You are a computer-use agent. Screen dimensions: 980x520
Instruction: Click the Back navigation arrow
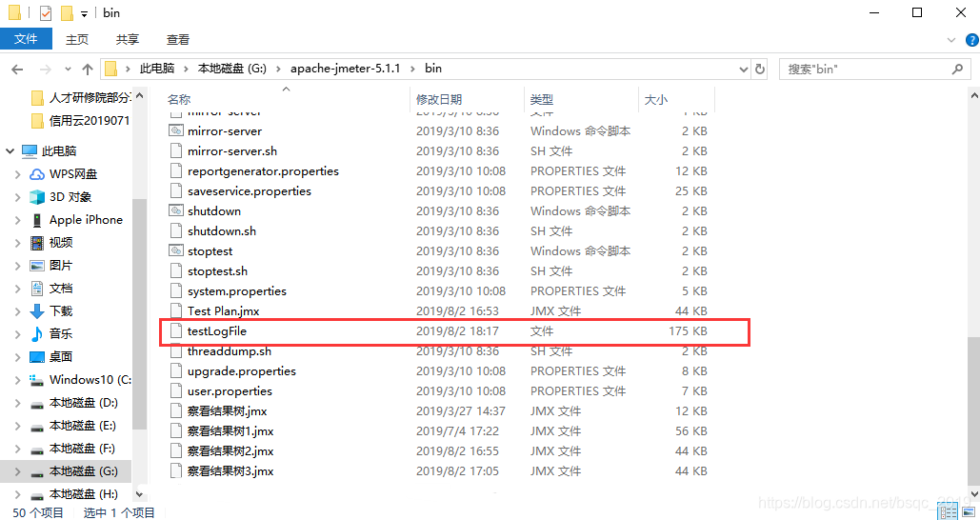(17, 70)
